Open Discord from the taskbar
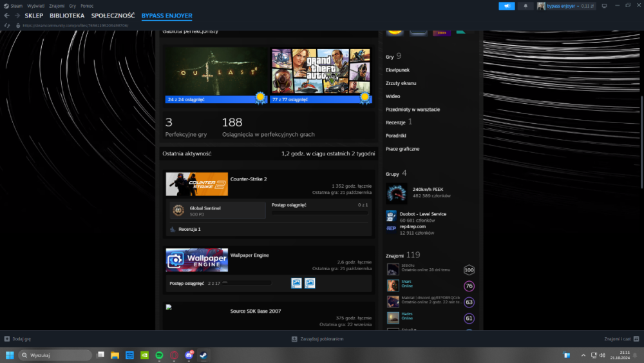Image resolution: width=644 pixels, height=363 pixels. pos(189,355)
